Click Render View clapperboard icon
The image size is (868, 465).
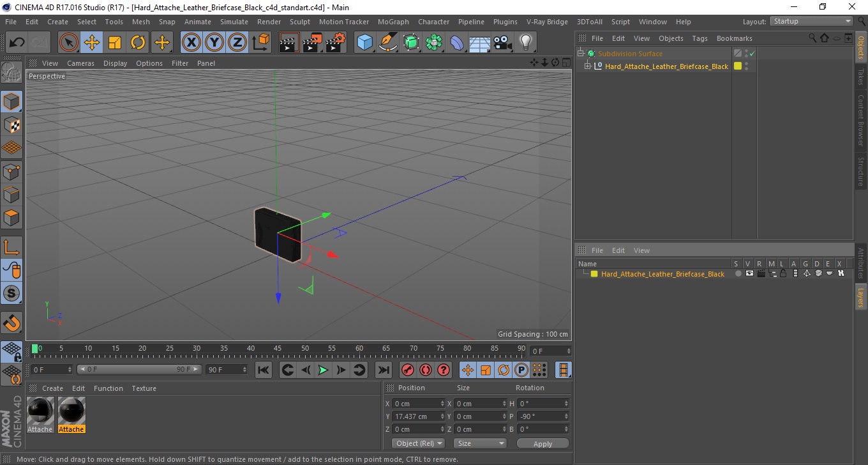tap(289, 43)
